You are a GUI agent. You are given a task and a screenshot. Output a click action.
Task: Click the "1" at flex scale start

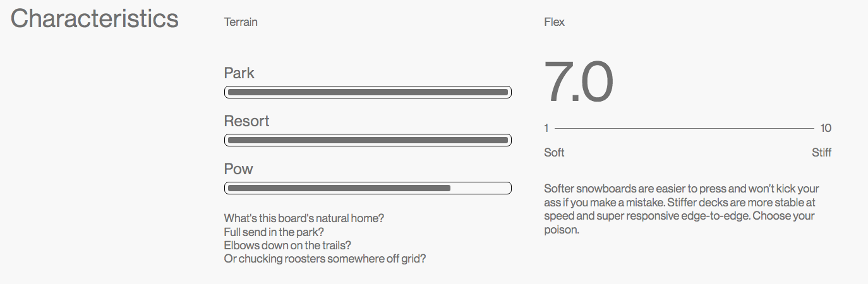pyautogui.click(x=546, y=129)
